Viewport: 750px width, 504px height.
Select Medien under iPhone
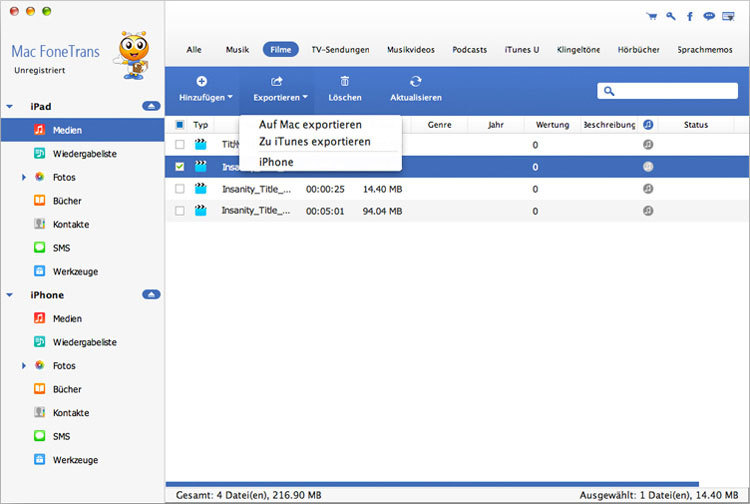click(67, 318)
